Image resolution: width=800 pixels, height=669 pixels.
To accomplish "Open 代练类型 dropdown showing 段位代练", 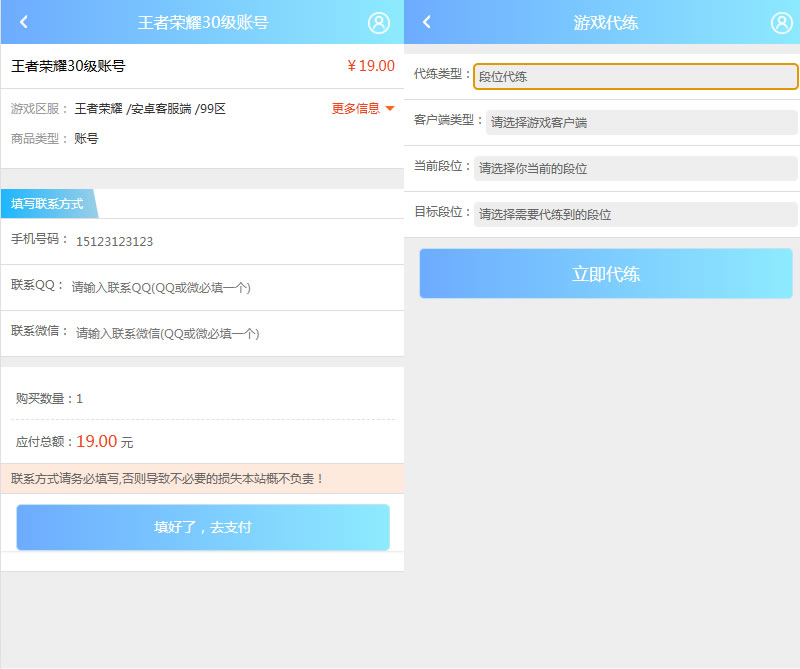I will pos(635,77).
